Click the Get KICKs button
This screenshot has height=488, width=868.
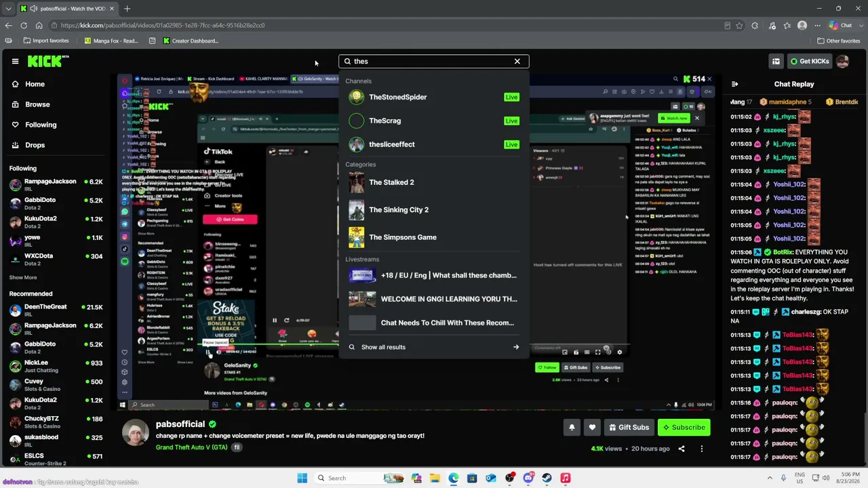(810, 62)
